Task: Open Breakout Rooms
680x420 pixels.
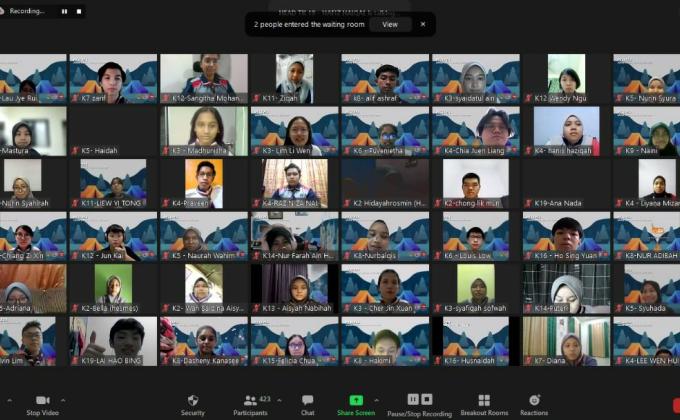Action: [x=484, y=402]
